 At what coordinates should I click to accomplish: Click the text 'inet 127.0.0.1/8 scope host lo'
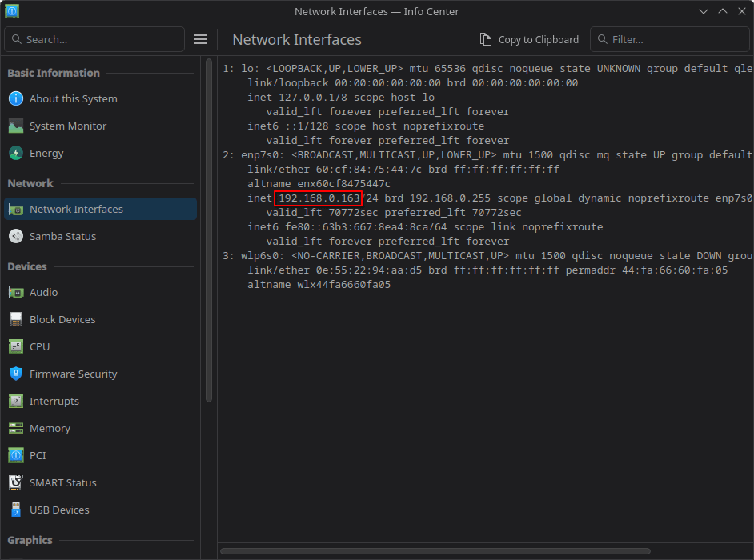click(341, 98)
